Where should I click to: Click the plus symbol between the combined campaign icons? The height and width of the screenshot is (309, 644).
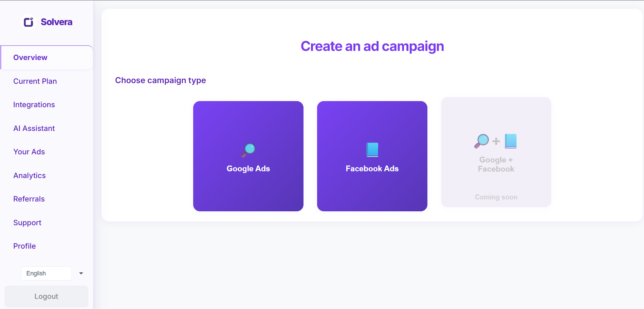point(496,141)
